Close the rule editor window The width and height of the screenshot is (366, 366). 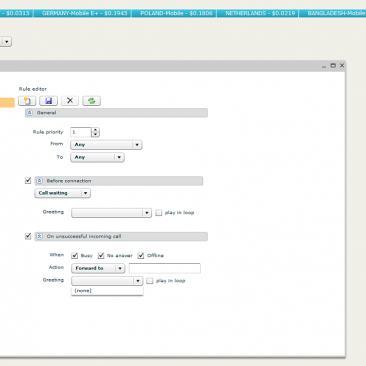(342, 65)
